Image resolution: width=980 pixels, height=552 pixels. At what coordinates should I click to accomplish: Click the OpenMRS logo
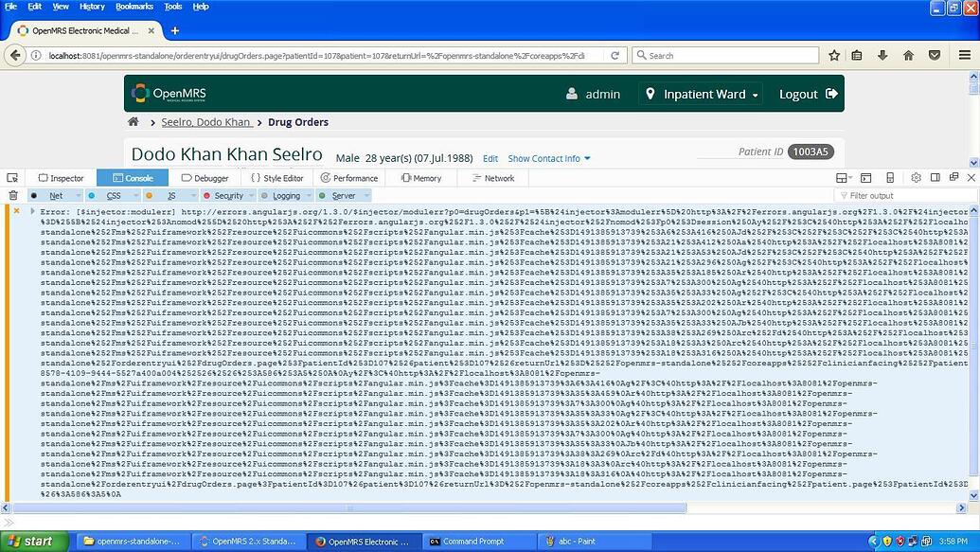(169, 94)
